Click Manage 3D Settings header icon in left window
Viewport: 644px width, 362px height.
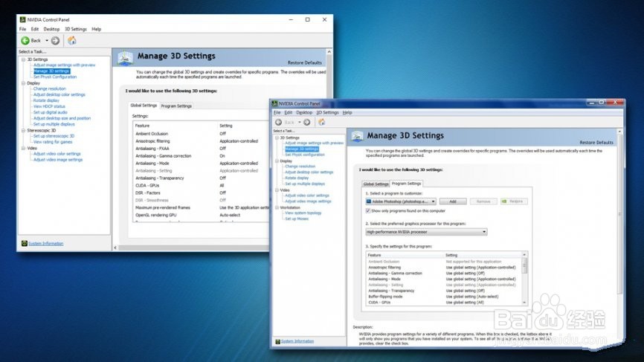[x=125, y=58]
